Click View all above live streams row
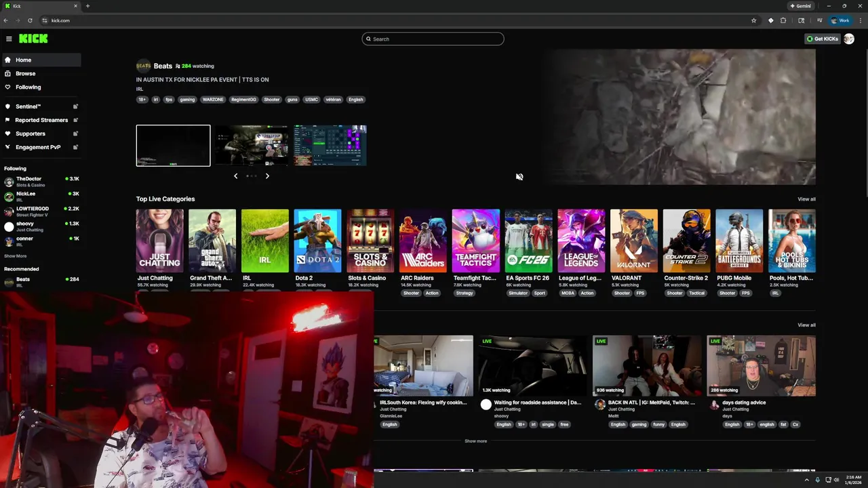868x488 pixels. tap(806, 325)
